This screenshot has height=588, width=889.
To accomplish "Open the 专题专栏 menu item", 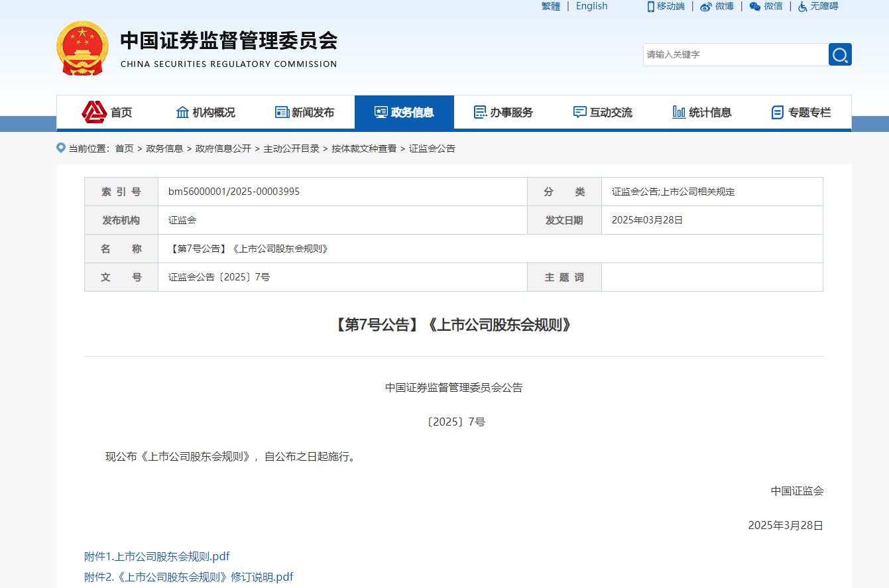I will click(801, 113).
